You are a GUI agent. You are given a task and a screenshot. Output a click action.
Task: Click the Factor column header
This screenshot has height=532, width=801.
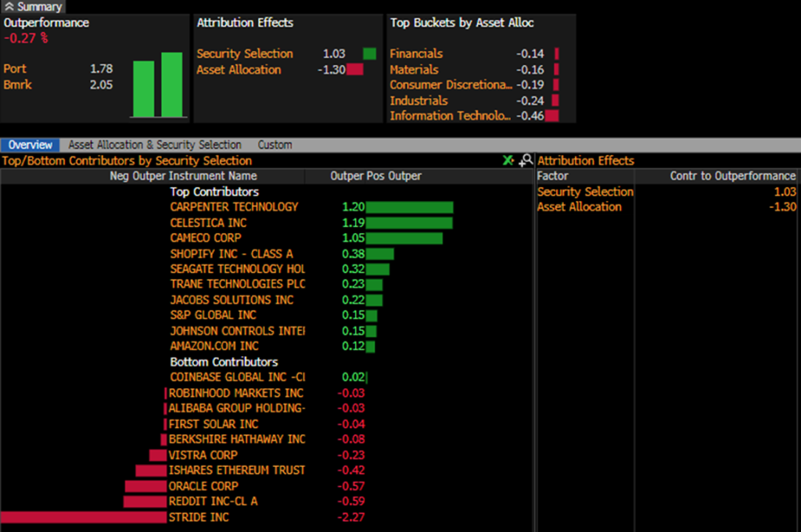552,176
